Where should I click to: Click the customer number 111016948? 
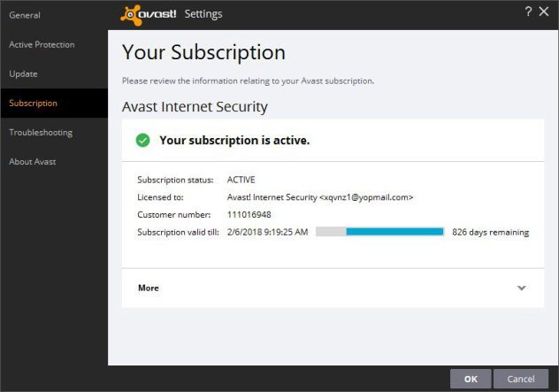249,215
